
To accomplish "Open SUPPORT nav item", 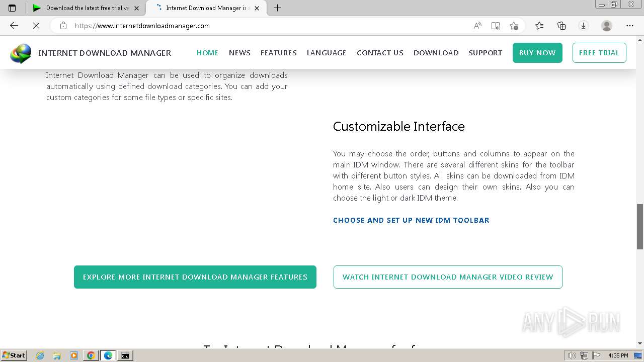I will click(x=485, y=53).
